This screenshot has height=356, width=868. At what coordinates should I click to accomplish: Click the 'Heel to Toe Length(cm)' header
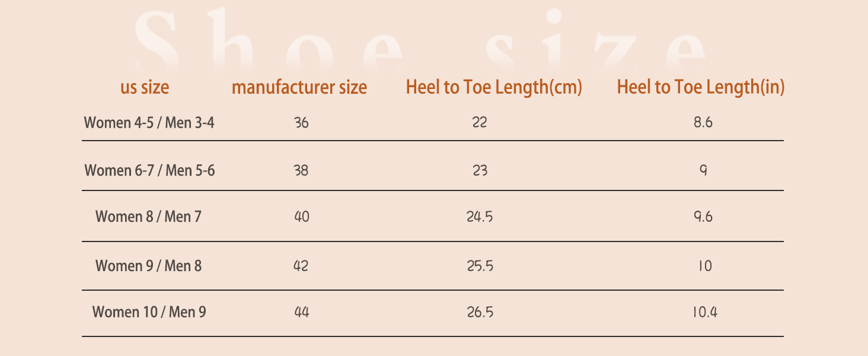tap(494, 88)
